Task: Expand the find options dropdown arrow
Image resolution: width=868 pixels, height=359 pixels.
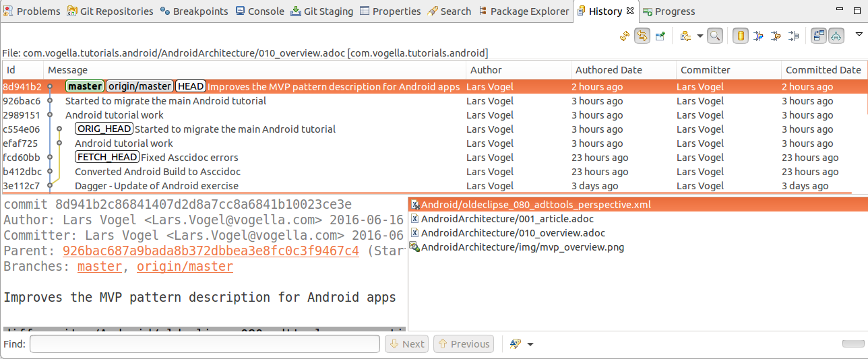Action: point(530,344)
